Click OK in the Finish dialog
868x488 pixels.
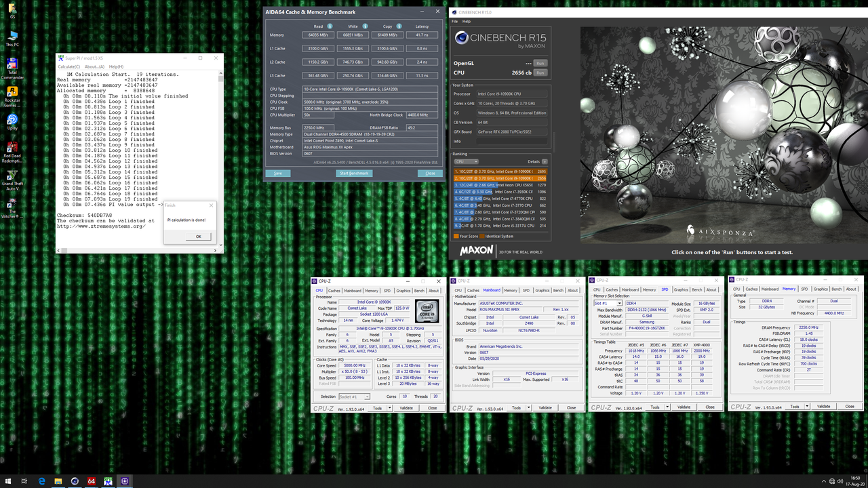198,237
